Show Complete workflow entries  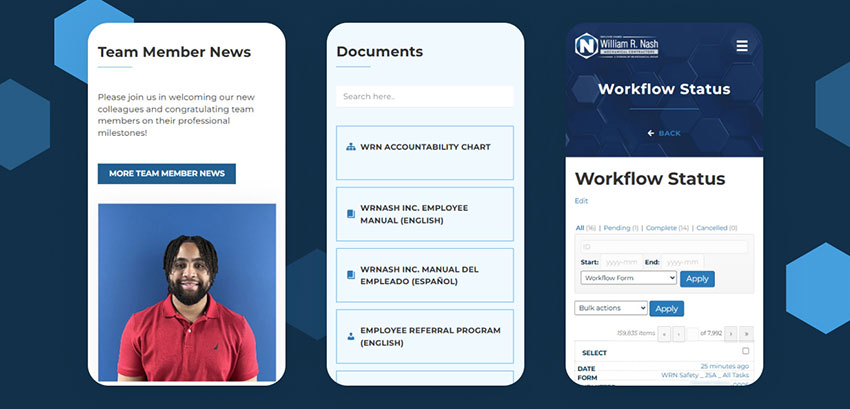coord(667,228)
